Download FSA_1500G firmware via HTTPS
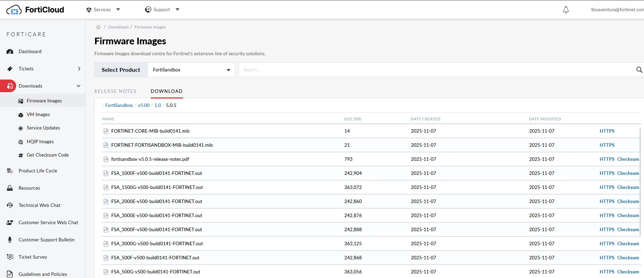The image size is (644, 278). pos(607,187)
